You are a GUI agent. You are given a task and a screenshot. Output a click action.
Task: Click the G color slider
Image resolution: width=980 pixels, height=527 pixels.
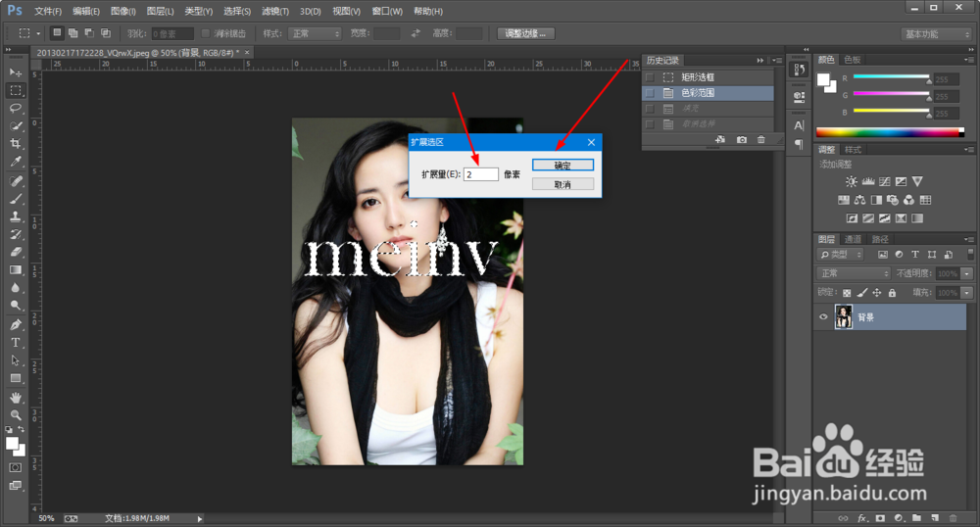tap(891, 94)
